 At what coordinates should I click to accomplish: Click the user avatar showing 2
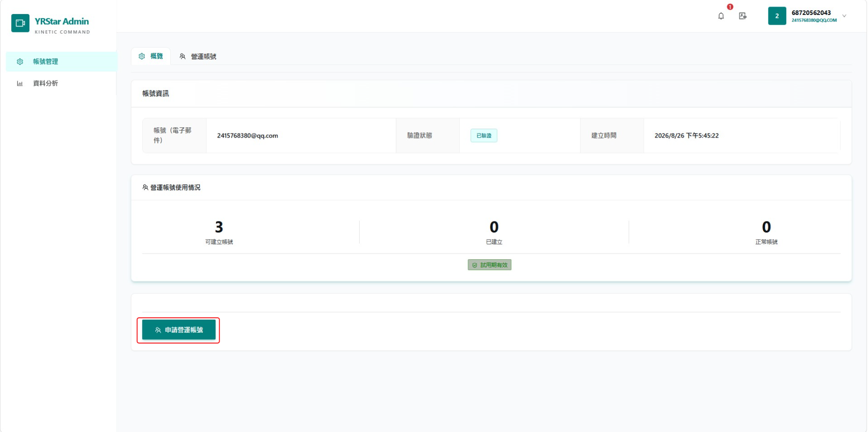coord(777,16)
